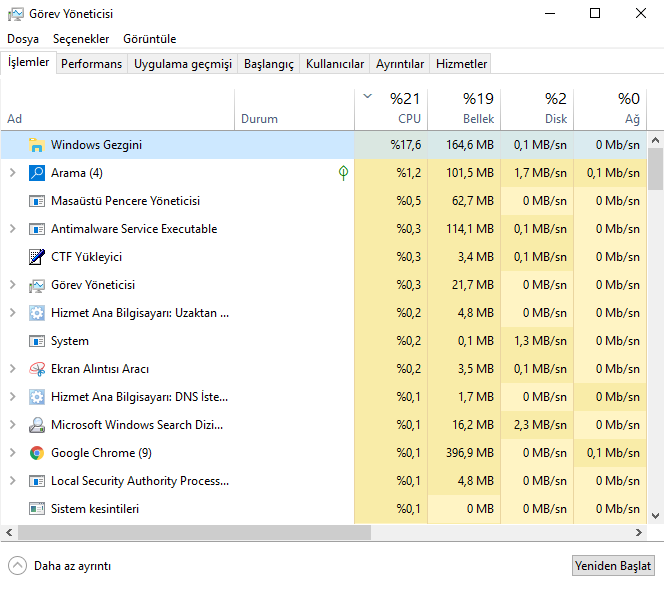Select the Masaüstü Pencere Yöneticisi process name
The height and width of the screenshot is (589, 664).
click(x=125, y=201)
